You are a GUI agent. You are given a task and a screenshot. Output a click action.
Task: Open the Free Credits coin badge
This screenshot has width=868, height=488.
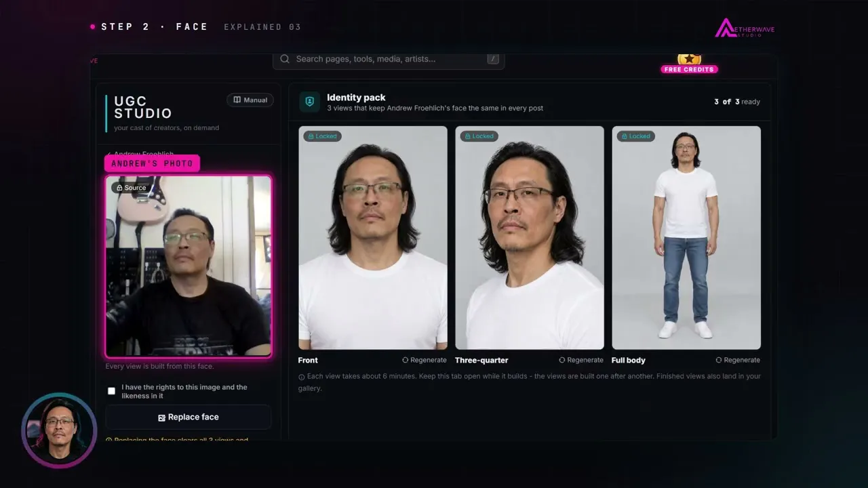[x=689, y=63]
